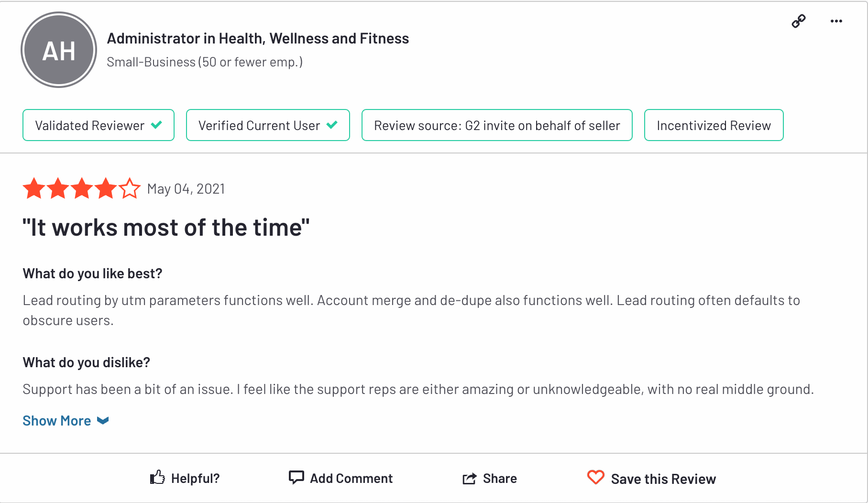Image resolution: width=868 pixels, height=503 pixels.
Task: Open the "It works most of the time" review title
Action: (166, 228)
